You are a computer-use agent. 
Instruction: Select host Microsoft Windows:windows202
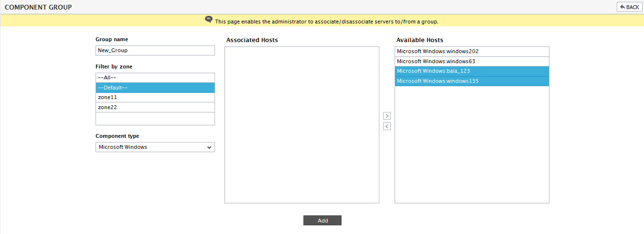472,51
